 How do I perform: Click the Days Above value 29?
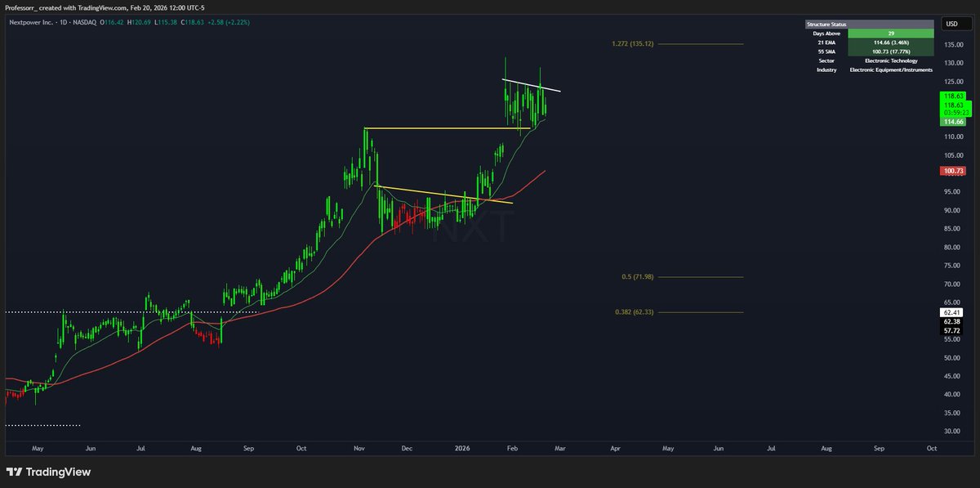click(x=889, y=34)
